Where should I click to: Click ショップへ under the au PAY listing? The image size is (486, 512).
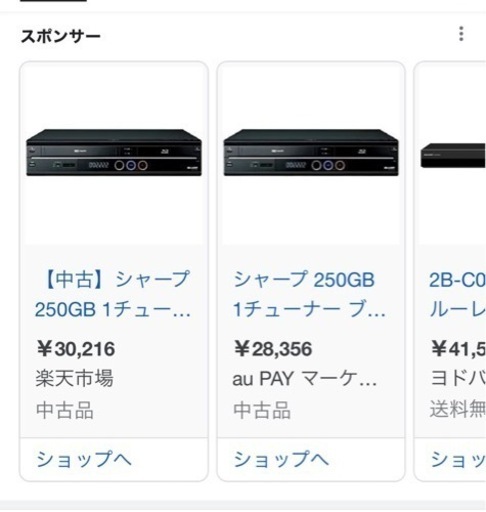pyautogui.click(x=281, y=459)
